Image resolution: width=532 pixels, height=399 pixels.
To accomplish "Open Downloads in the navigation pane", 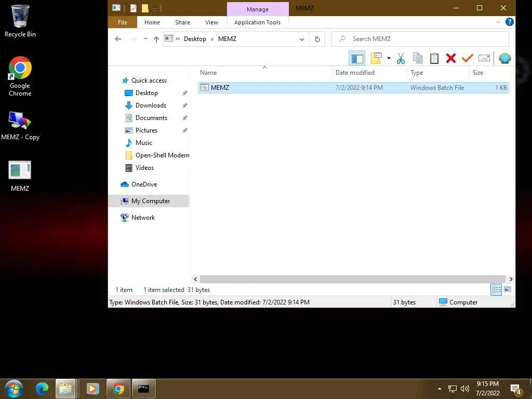I will 151,105.
